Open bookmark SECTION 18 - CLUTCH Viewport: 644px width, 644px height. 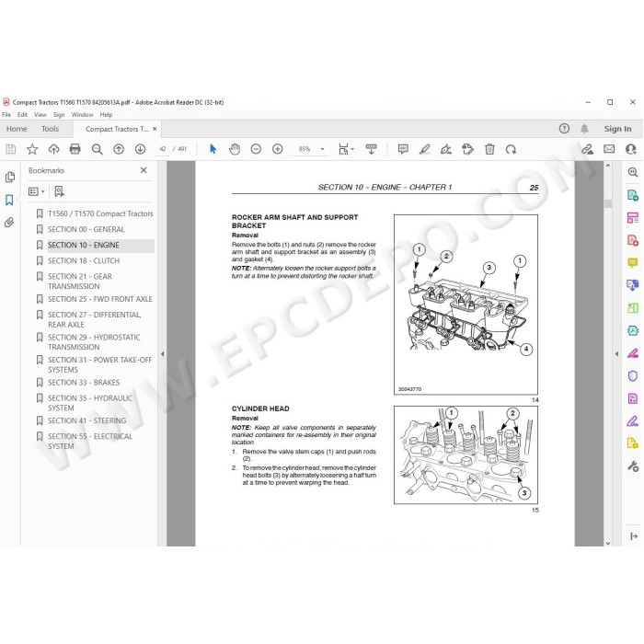[x=84, y=260]
